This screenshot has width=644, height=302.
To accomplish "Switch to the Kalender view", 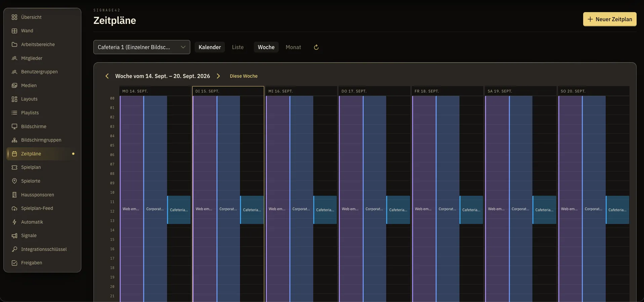I will click(210, 47).
